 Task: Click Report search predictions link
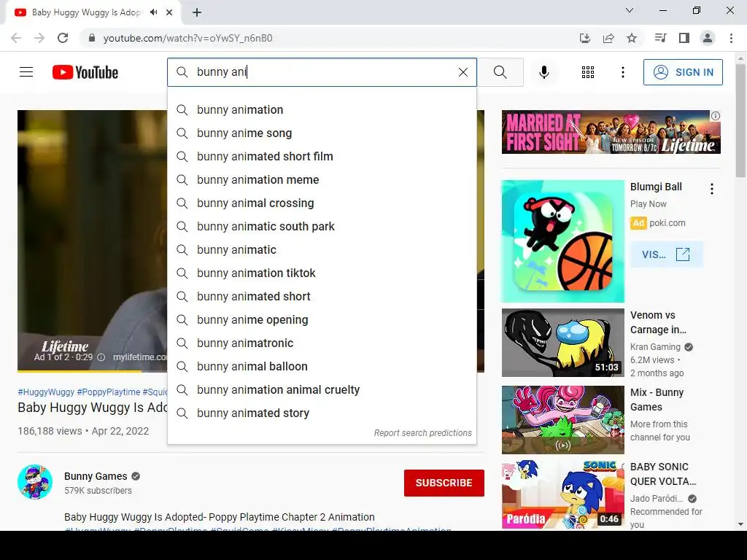point(422,433)
